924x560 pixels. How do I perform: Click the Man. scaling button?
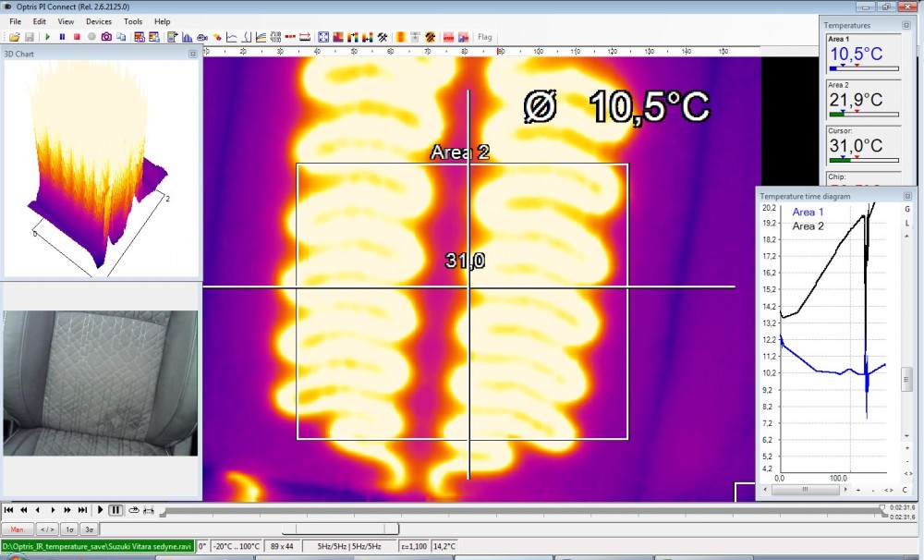tap(18, 530)
